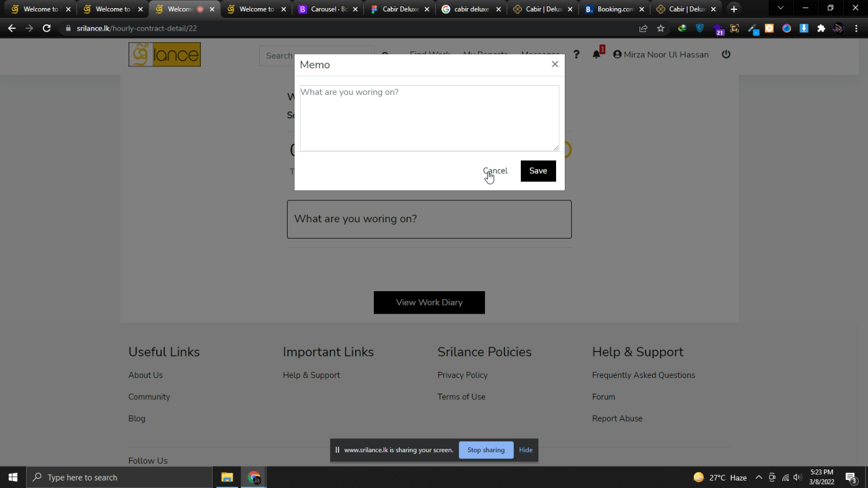Open a new browser tab

pos(734,9)
